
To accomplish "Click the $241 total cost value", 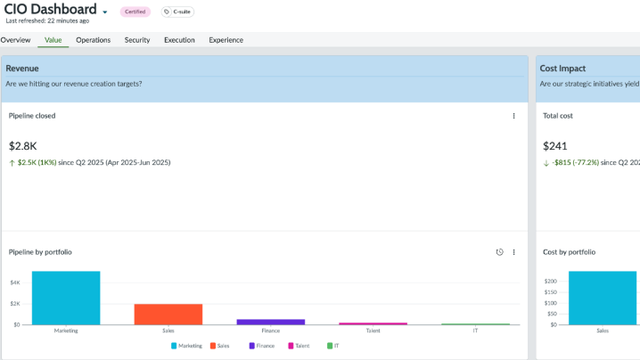I will click(555, 146).
